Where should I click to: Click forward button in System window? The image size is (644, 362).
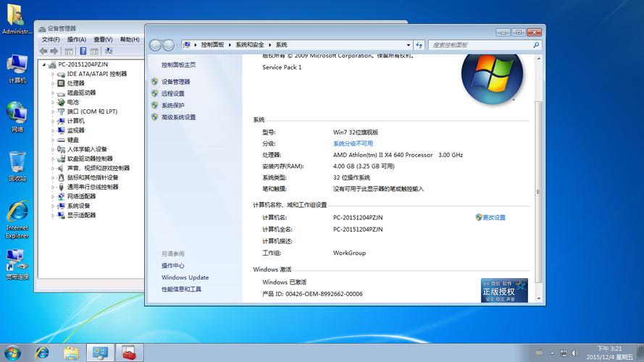coord(168,45)
